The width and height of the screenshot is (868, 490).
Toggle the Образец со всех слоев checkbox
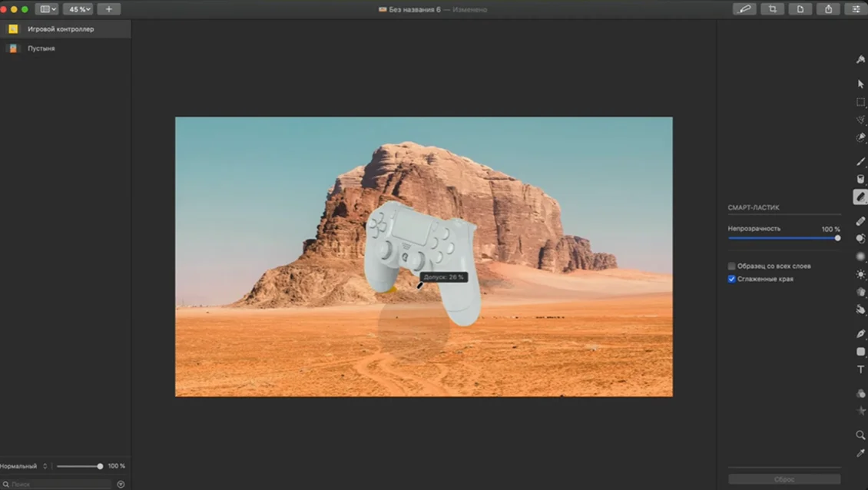pos(731,266)
